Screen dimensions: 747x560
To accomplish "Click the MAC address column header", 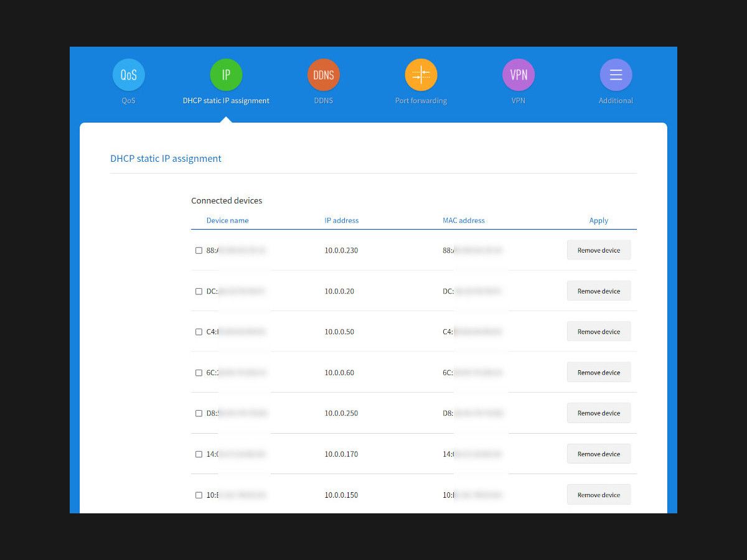I will pos(463,220).
